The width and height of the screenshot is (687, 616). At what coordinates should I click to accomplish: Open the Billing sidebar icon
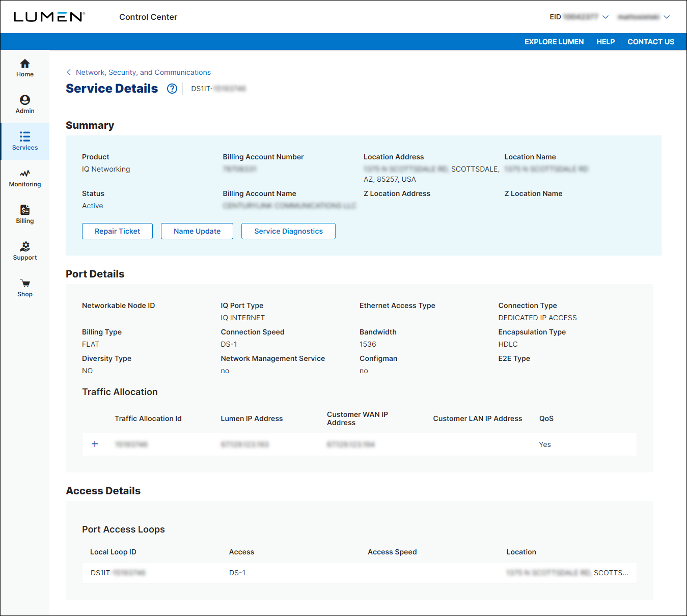(25, 210)
